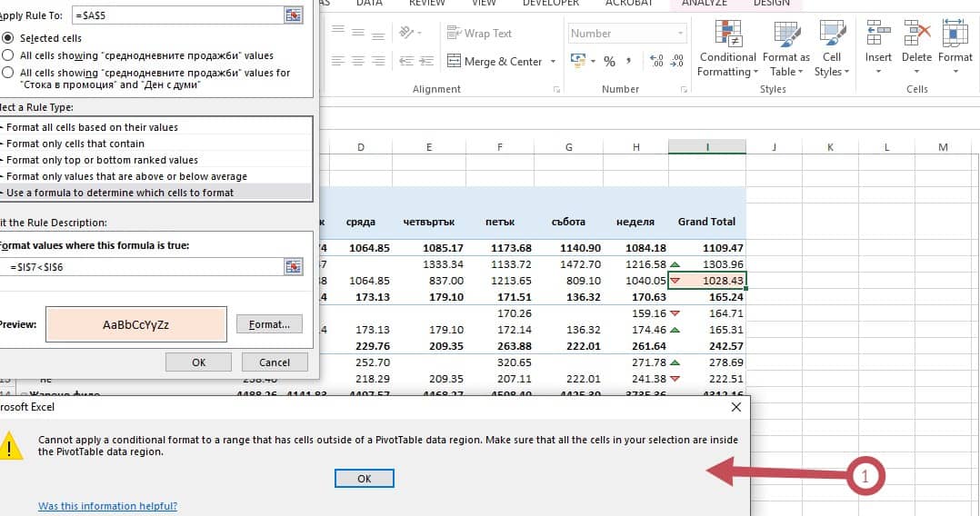Viewport: 980px width, 516px height.
Task: Click the Center horizontal alignment icon
Action: [x=358, y=61]
